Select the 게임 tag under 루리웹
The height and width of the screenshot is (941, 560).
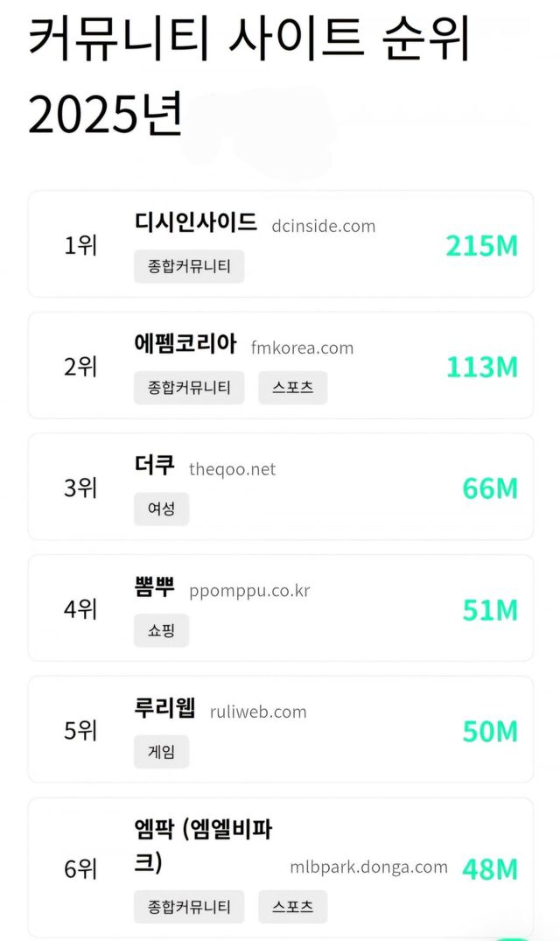[160, 751]
